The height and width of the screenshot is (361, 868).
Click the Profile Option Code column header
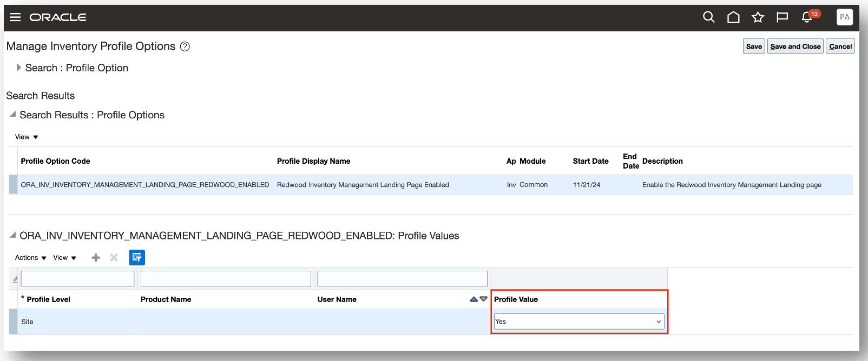click(x=55, y=161)
